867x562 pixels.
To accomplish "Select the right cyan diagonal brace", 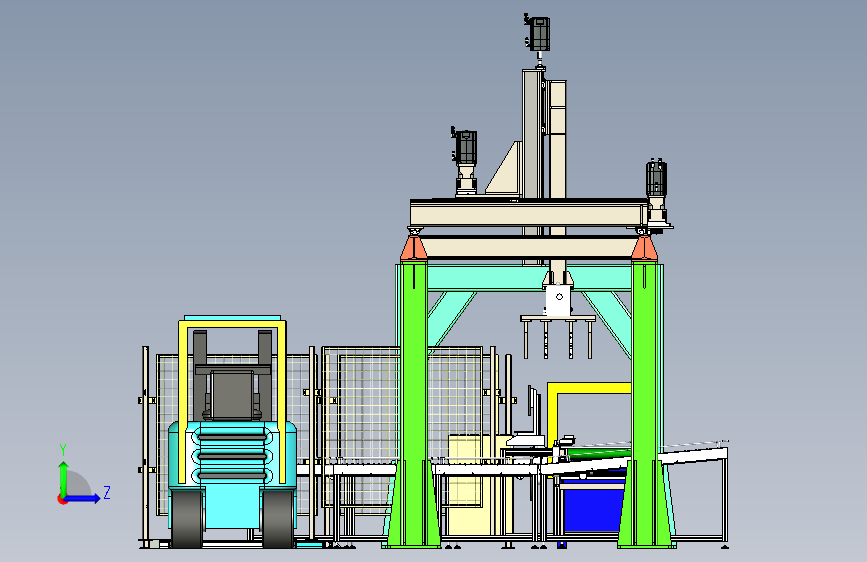I will click(x=607, y=323).
